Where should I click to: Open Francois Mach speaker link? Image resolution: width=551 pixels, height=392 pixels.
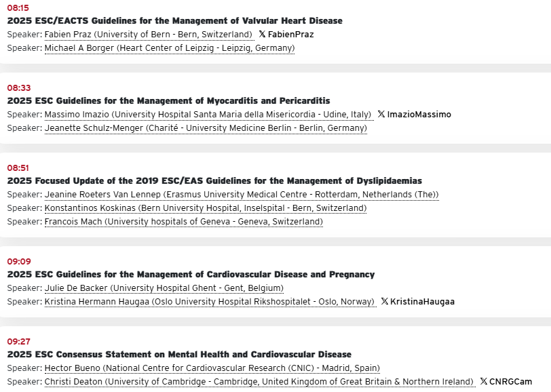coord(183,222)
